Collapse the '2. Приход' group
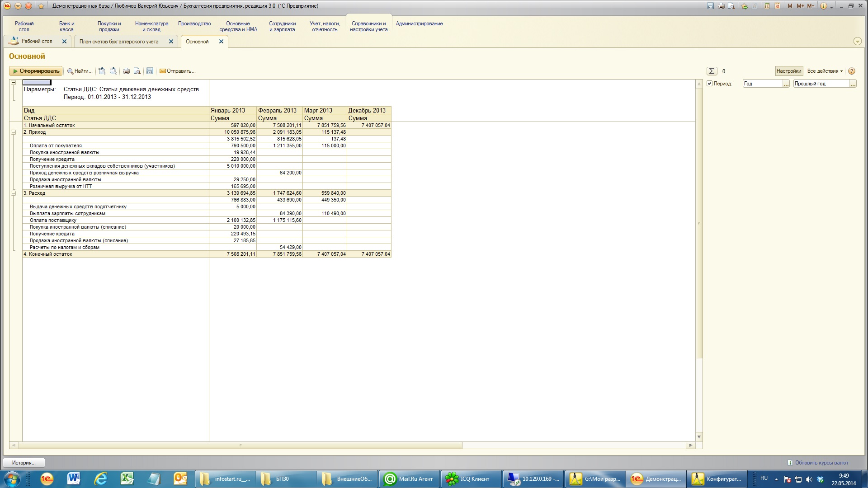The width and height of the screenshot is (868, 488). tap(13, 132)
